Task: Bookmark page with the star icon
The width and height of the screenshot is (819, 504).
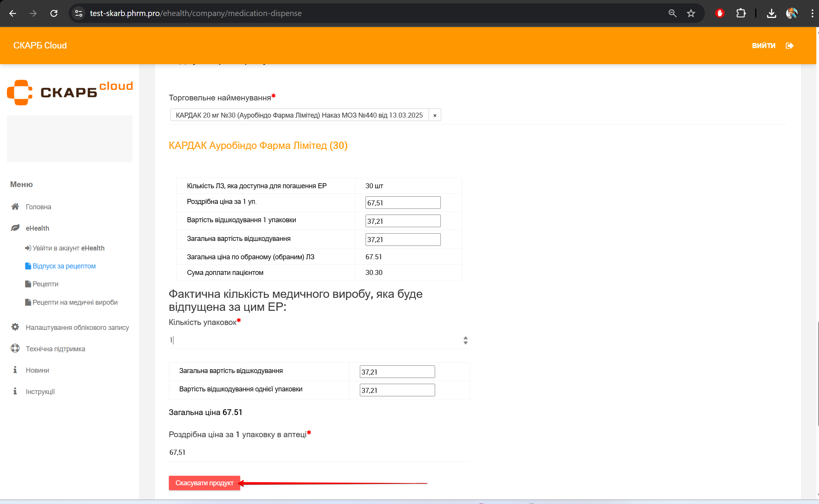Action: tap(691, 13)
